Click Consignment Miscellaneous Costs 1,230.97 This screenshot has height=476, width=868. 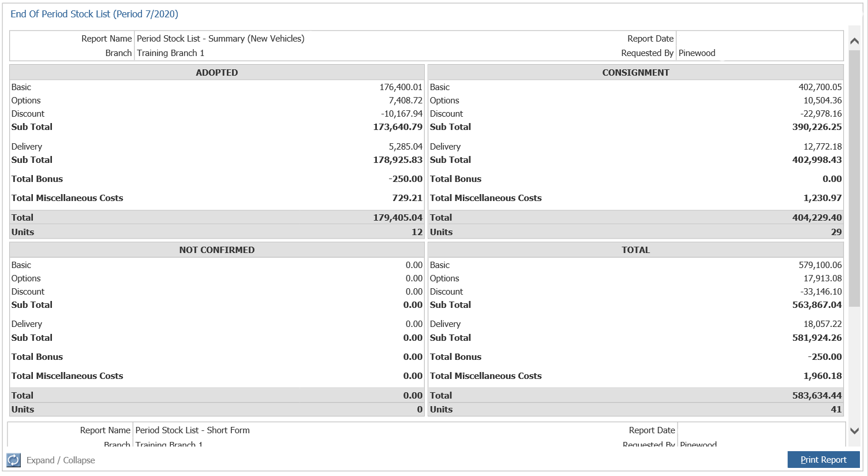(x=822, y=198)
